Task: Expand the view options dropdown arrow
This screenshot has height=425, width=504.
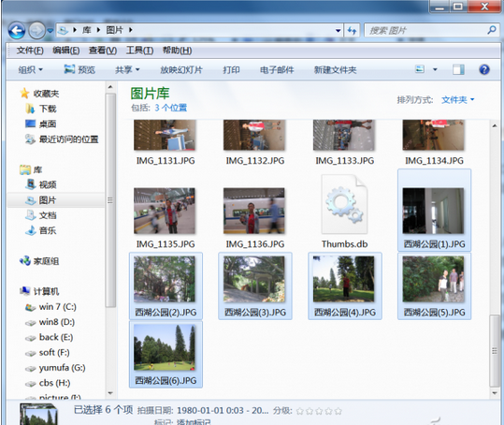Action: pos(435,69)
